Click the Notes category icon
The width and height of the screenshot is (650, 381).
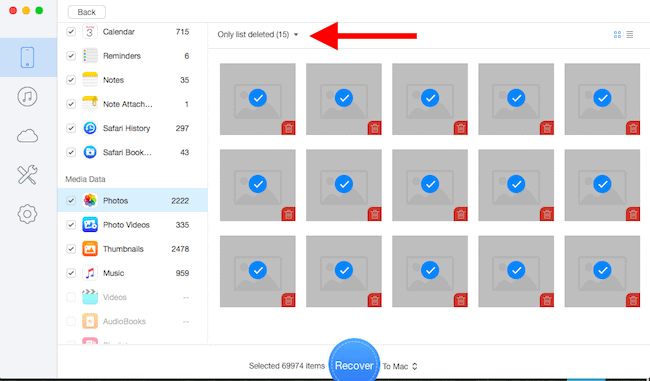pyautogui.click(x=90, y=80)
